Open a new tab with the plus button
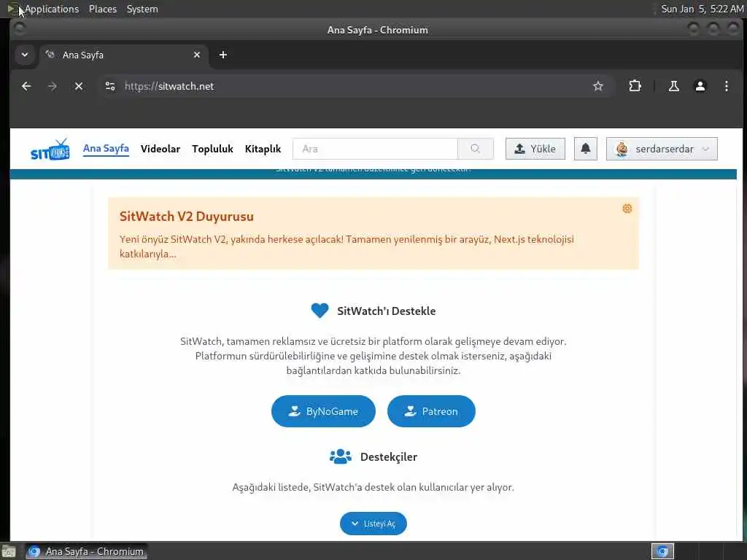Image resolution: width=747 pixels, height=560 pixels. (223, 55)
